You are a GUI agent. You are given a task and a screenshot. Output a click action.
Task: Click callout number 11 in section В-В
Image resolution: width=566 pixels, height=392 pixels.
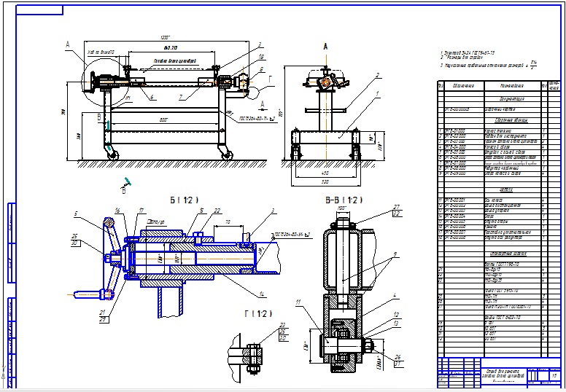[298, 302]
